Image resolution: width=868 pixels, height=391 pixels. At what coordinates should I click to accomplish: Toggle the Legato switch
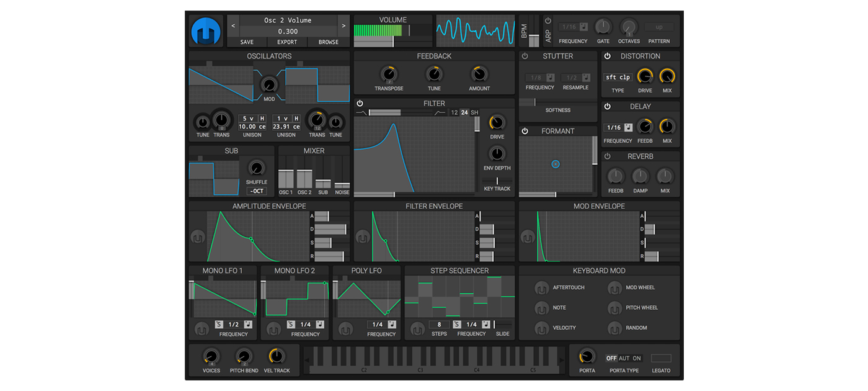pos(661,359)
